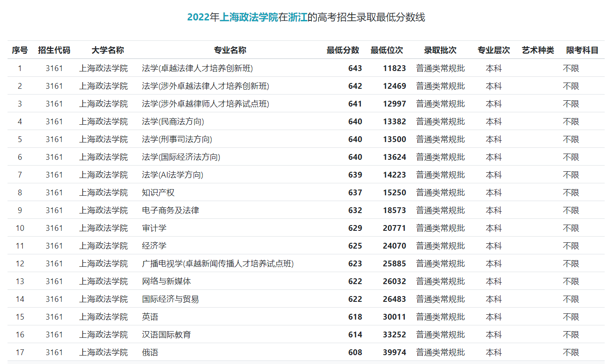Click minimum score 643

(x=355, y=68)
